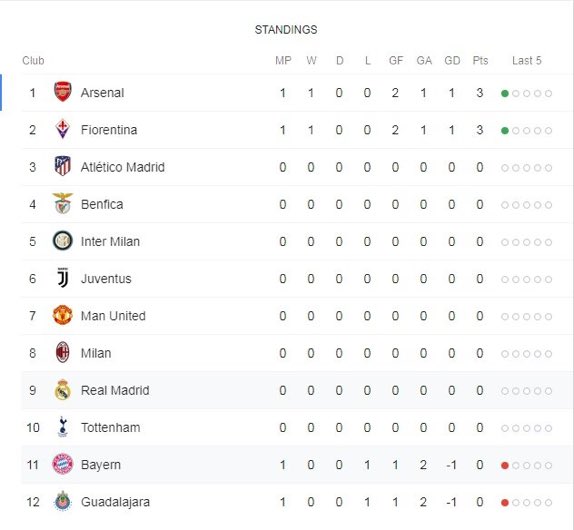Select Bayern's red loss dot
Image resolution: width=574 pixels, height=530 pixels.
pyautogui.click(x=505, y=466)
